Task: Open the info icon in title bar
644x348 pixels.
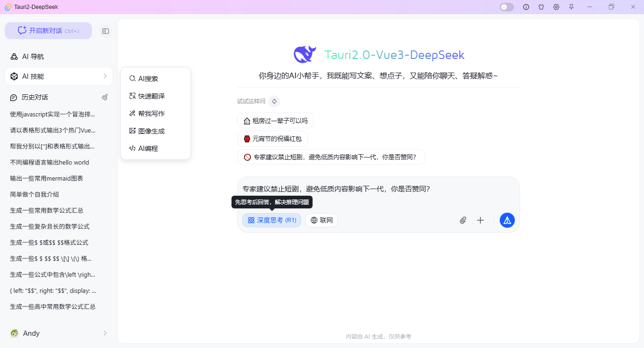Action: pyautogui.click(x=526, y=7)
